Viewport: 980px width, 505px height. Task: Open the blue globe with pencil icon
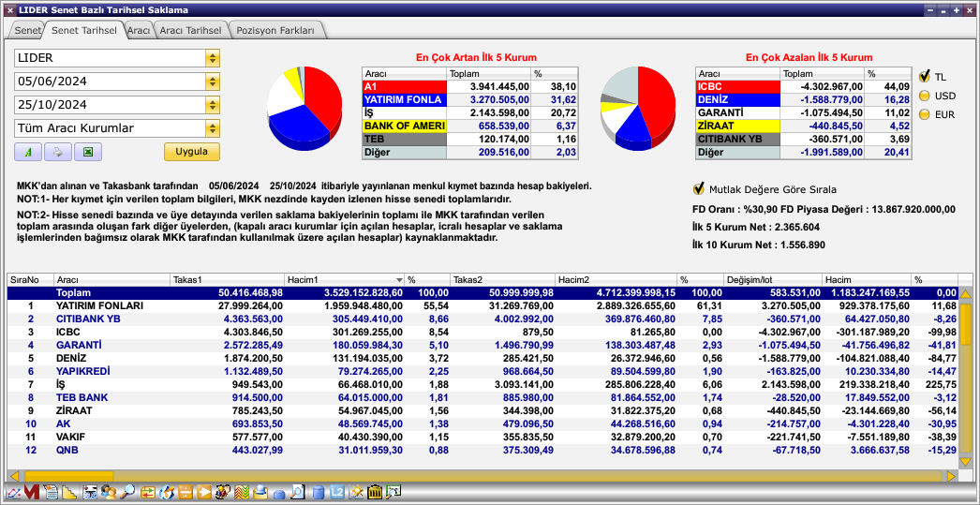[167, 492]
